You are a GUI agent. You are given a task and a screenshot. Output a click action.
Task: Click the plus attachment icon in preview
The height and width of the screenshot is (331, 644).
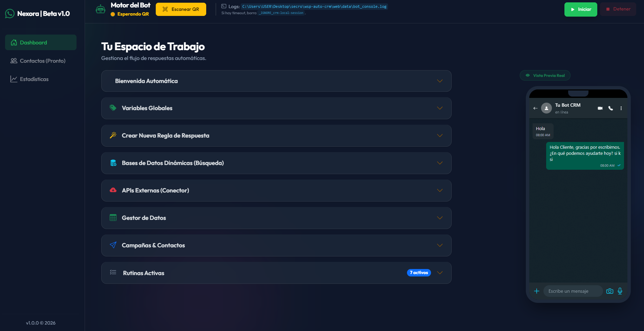(537, 291)
